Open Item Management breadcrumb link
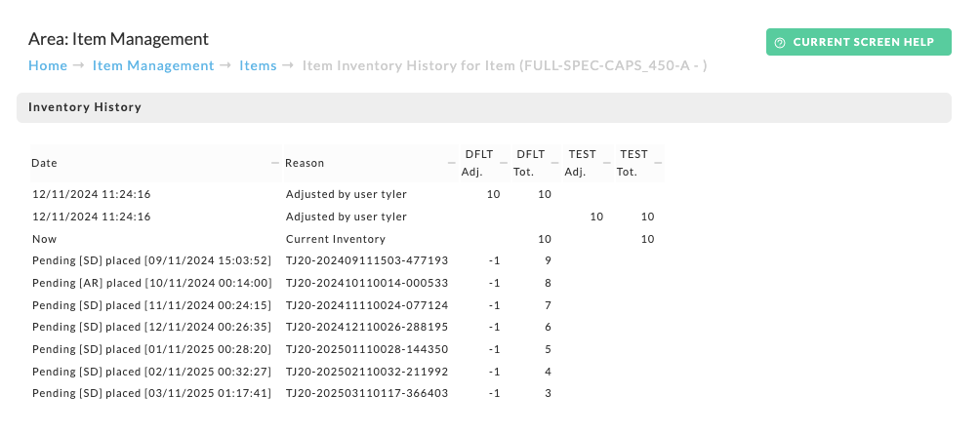 point(153,65)
